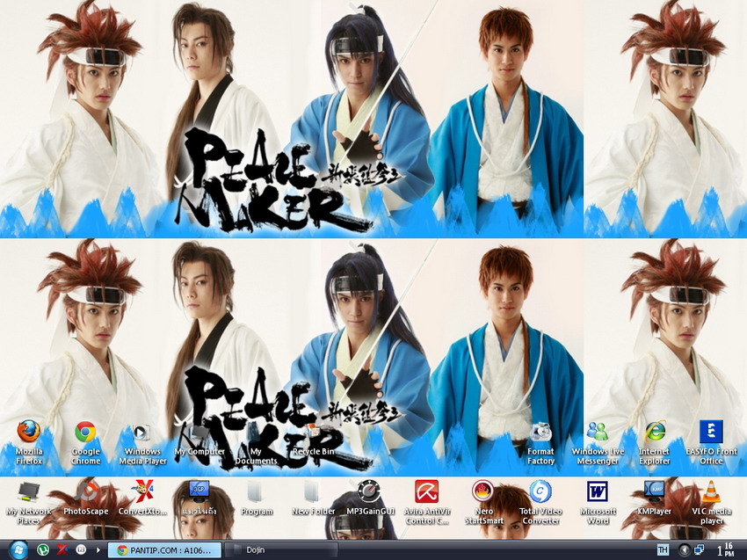Select the 3GP monitor icon shortcut

coord(199,499)
